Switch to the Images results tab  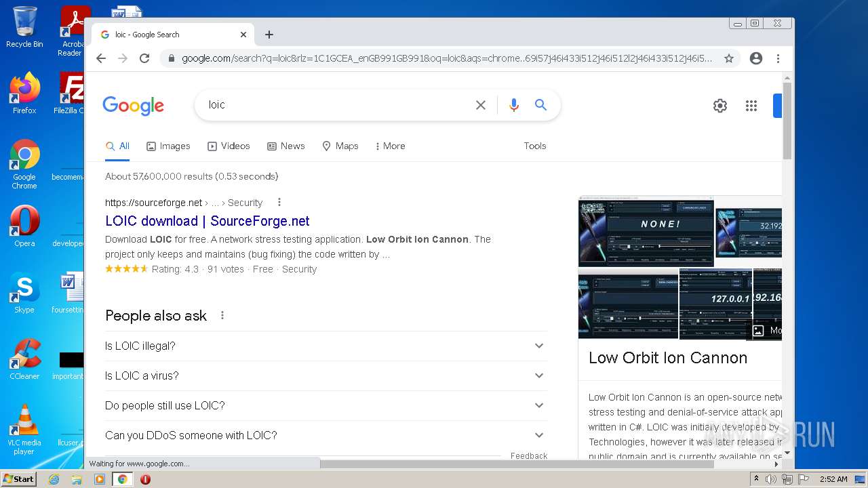[168, 146]
